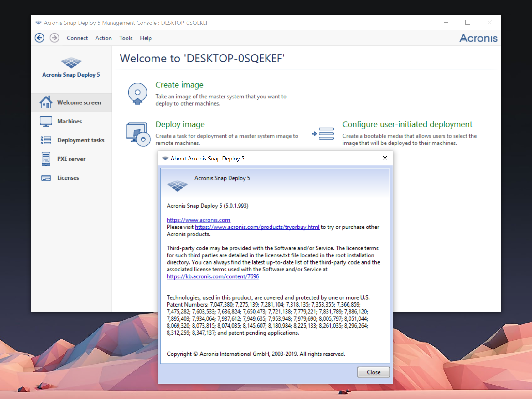The height and width of the screenshot is (399, 532).
Task: Click the Forward navigation arrow icon
Action: point(54,38)
